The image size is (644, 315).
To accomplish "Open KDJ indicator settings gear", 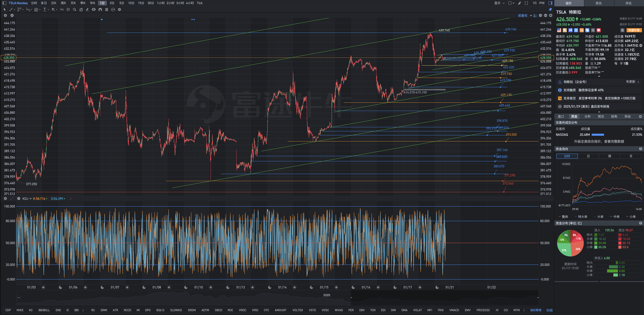I will [x=6, y=199].
